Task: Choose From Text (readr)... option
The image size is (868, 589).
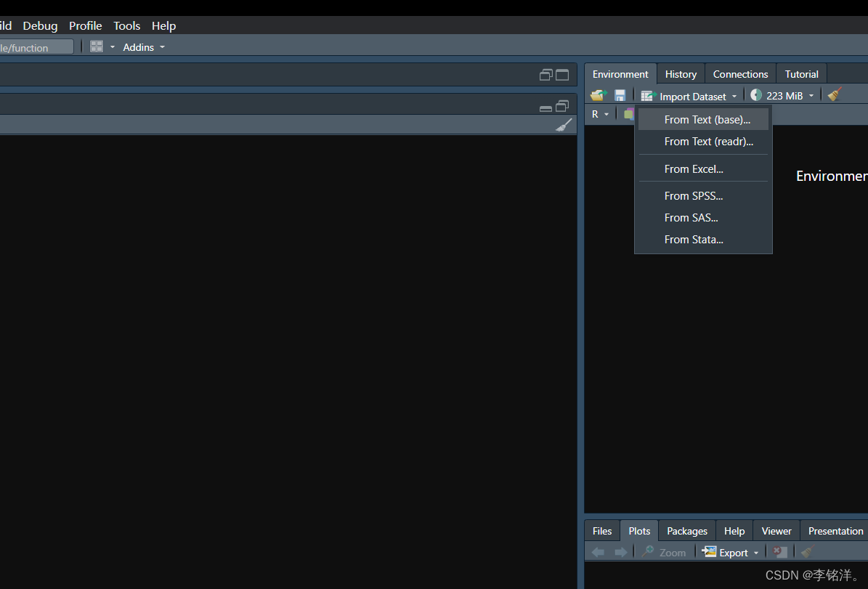Action: click(x=703, y=142)
